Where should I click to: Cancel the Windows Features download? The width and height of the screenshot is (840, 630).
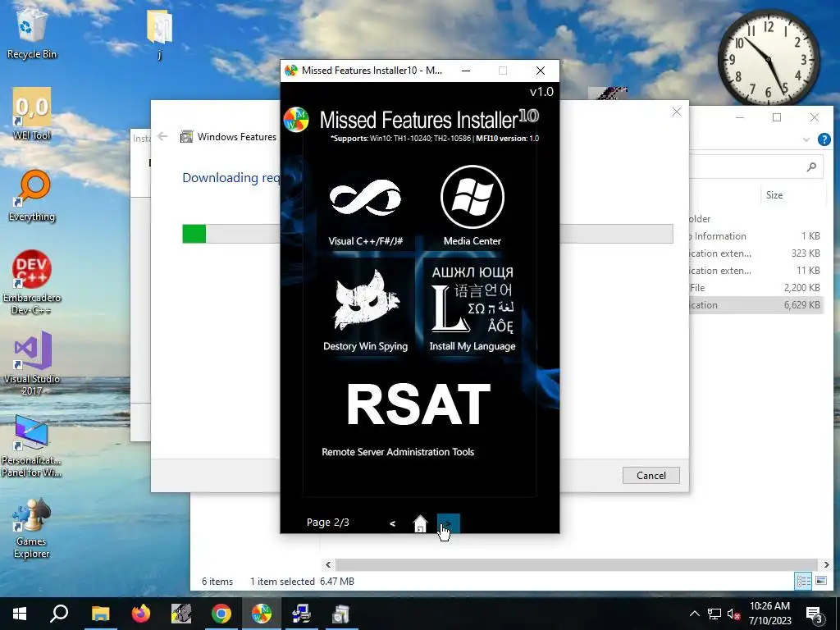(651, 475)
